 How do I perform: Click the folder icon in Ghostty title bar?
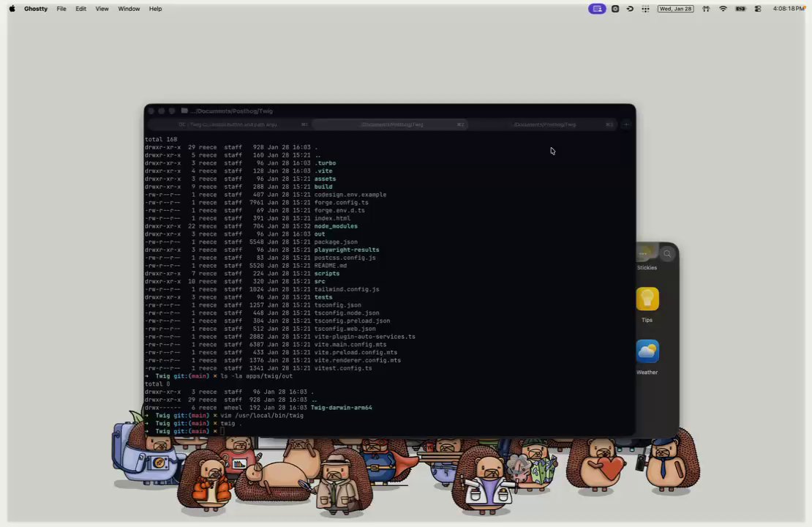(184, 111)
